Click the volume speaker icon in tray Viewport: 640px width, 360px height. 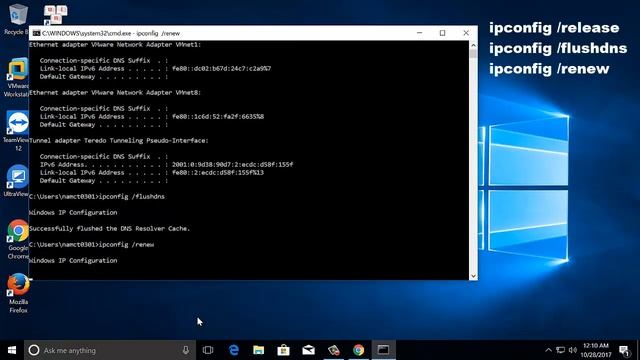[x=573, y=350]
